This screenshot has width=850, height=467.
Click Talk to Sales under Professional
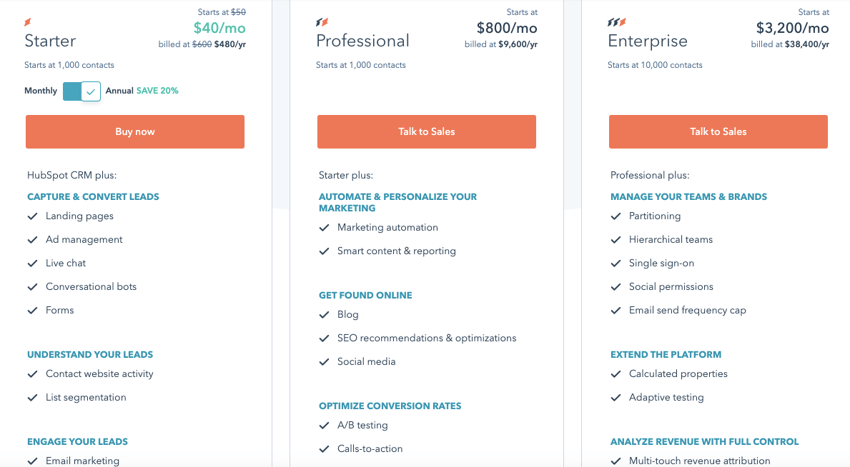pyautogui.click(x=427, y=131)
